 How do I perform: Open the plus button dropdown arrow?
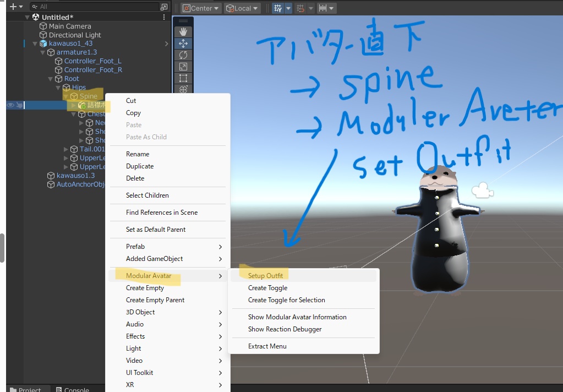(21, 7)
